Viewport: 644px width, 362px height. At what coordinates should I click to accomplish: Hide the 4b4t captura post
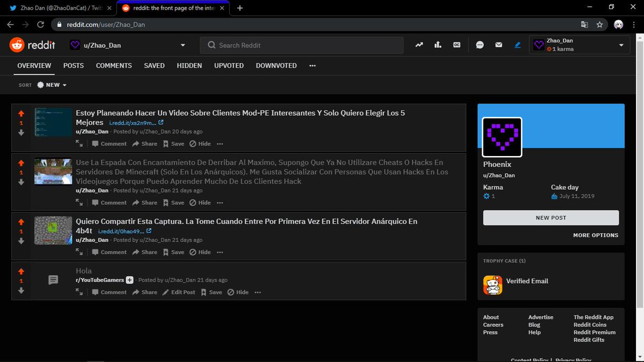click(x=200, y=252)
